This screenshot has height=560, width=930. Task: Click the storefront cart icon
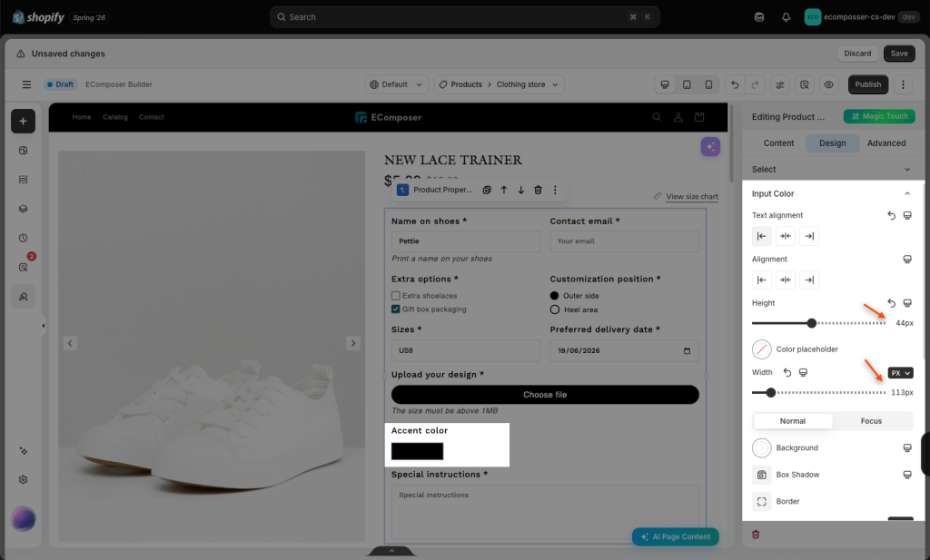tap(699, 117)
